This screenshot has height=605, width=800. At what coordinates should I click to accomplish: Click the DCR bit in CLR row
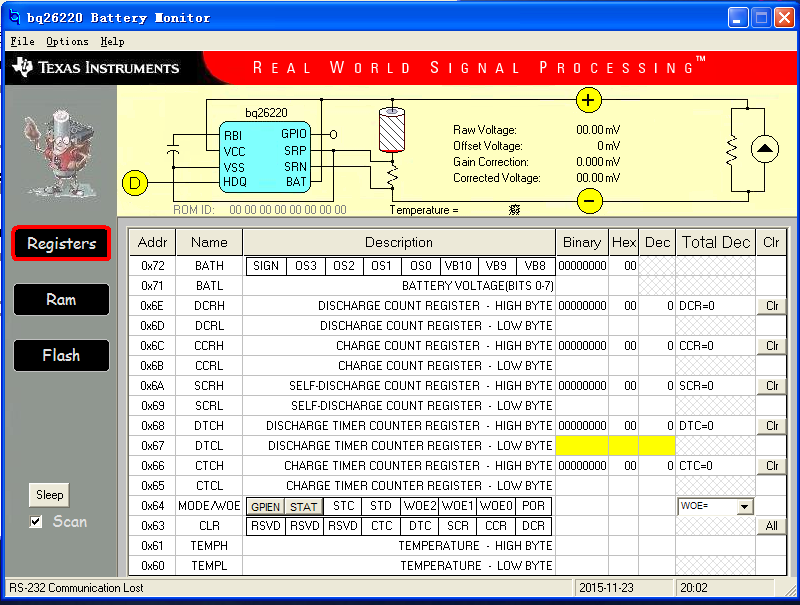[x=534, y=526]
